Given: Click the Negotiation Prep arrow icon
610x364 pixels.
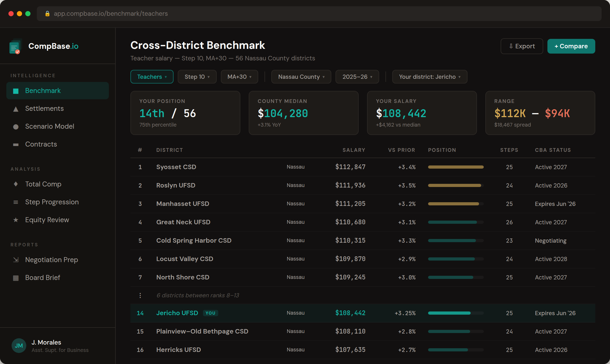Looking at the screenshot, I should (16, 260).
